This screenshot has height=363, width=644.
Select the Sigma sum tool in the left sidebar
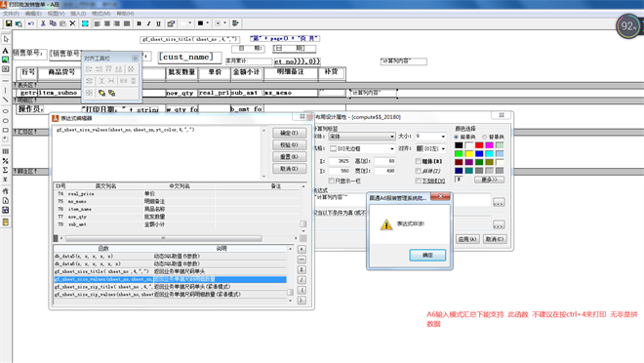coord(5,170)
